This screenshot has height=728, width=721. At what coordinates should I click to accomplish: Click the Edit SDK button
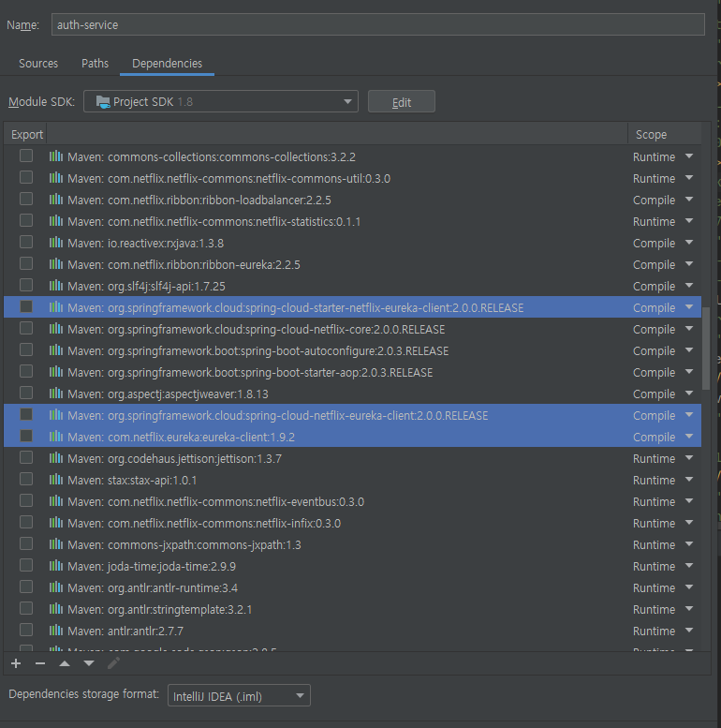tap(402, 102)
